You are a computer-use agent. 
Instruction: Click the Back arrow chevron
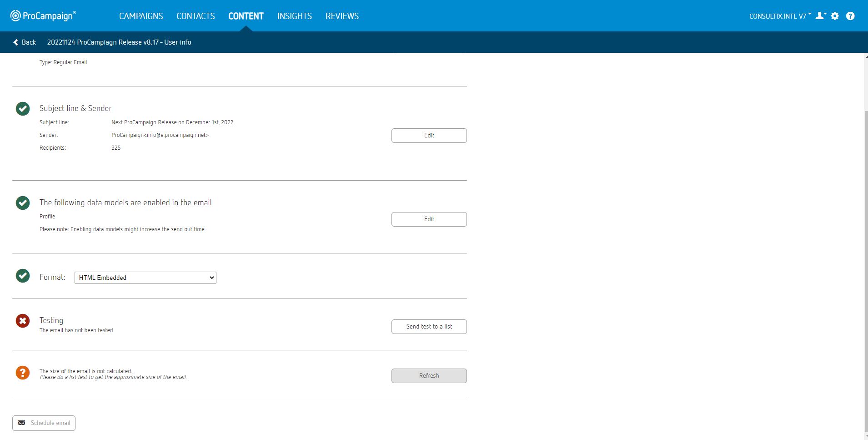point(16,42)
